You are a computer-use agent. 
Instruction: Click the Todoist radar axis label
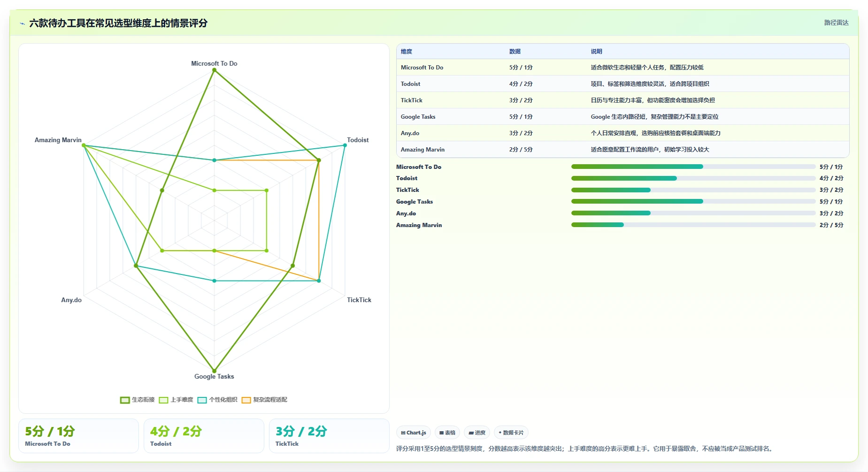358,140
